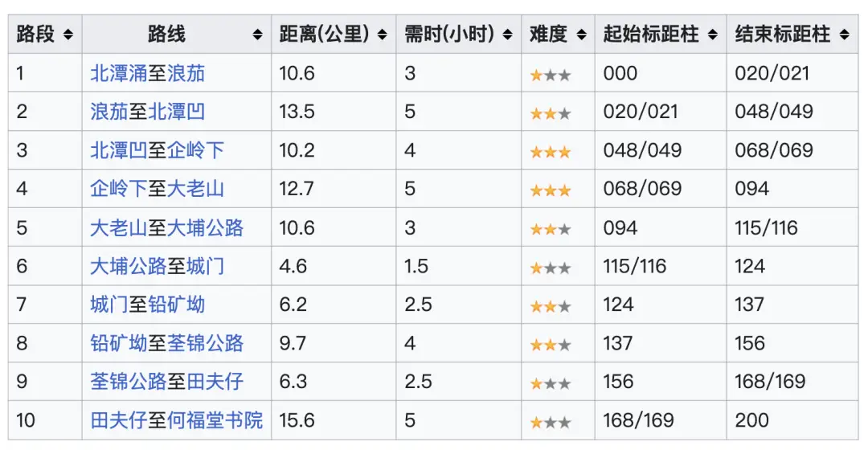This screenshot has width=868, height=450.
Task: Sort by 需时(小时) column arrows
Action: 507,35
